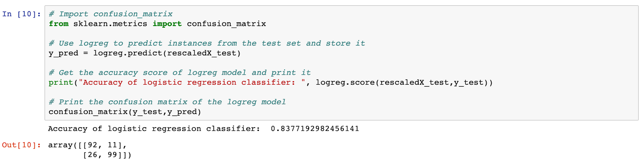The width and height of the screenshot is (644, 161).
Task: Click the sklearn.metrics module name
Action: pyautogui.click(x=110, y=24)
